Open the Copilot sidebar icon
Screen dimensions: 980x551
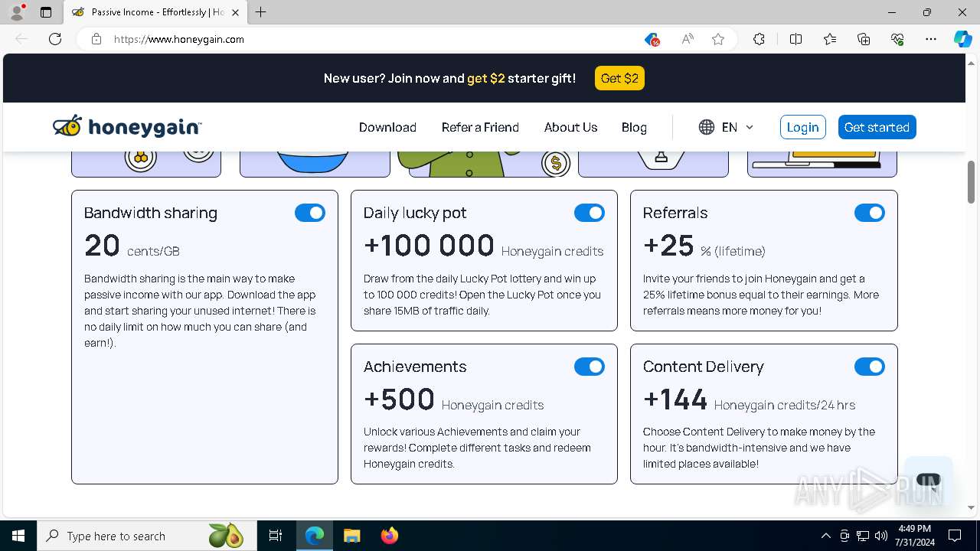[962, 39]
